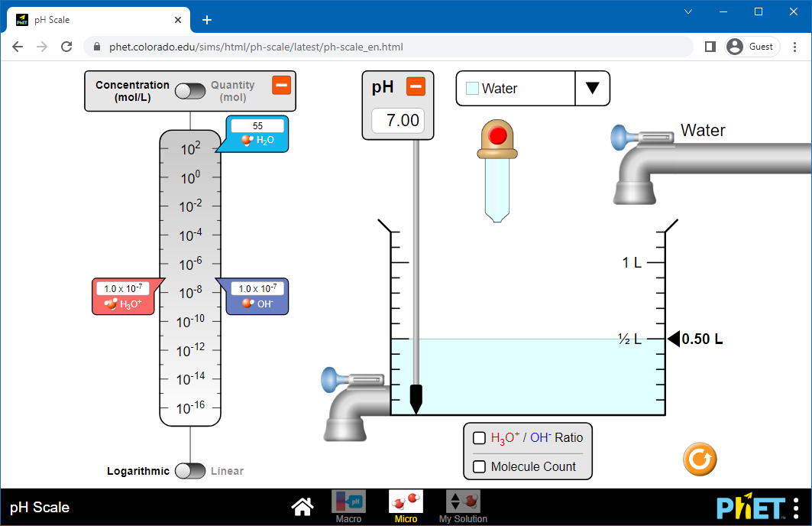Open a new browser tab
The image size is (812, 526).
click(207, 20)
